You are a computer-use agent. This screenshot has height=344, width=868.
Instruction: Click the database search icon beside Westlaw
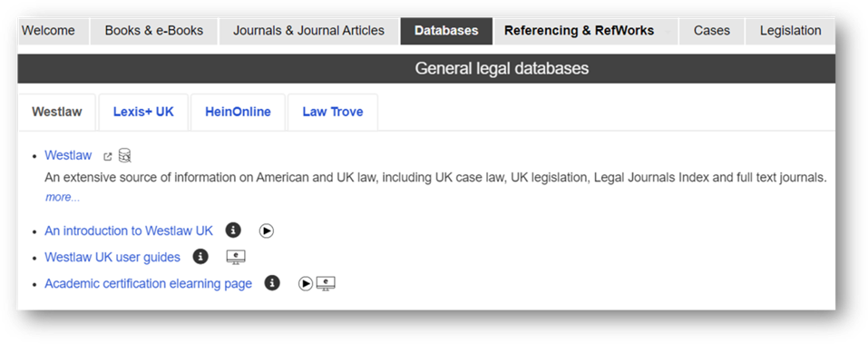pos(125,155)
